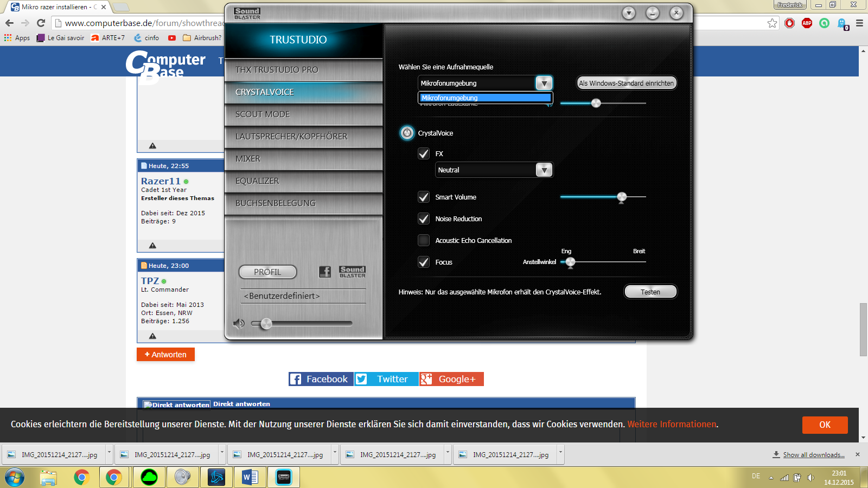Image resolution: width=868 pixels, height=488 pixels.
Task: Adjust the microphone volume slider
Action: [x=596, y=103]
